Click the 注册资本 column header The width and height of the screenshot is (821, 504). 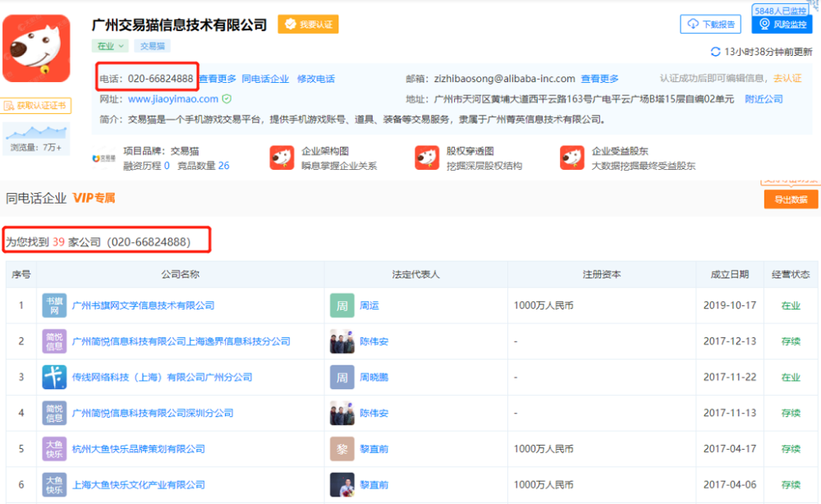(602, 274)
